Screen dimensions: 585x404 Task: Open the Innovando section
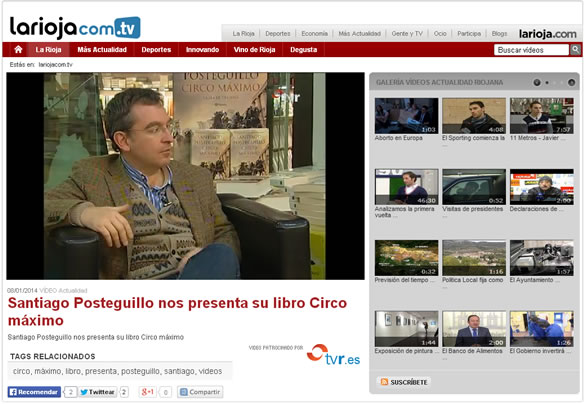[x=202, y=50]
